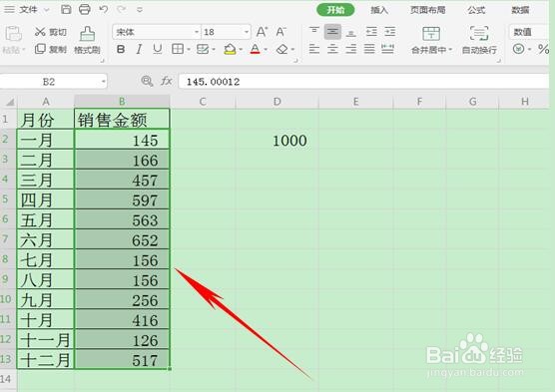Click the 十二月 cell
Screen dimensions: 555x392
click(45, 360)
